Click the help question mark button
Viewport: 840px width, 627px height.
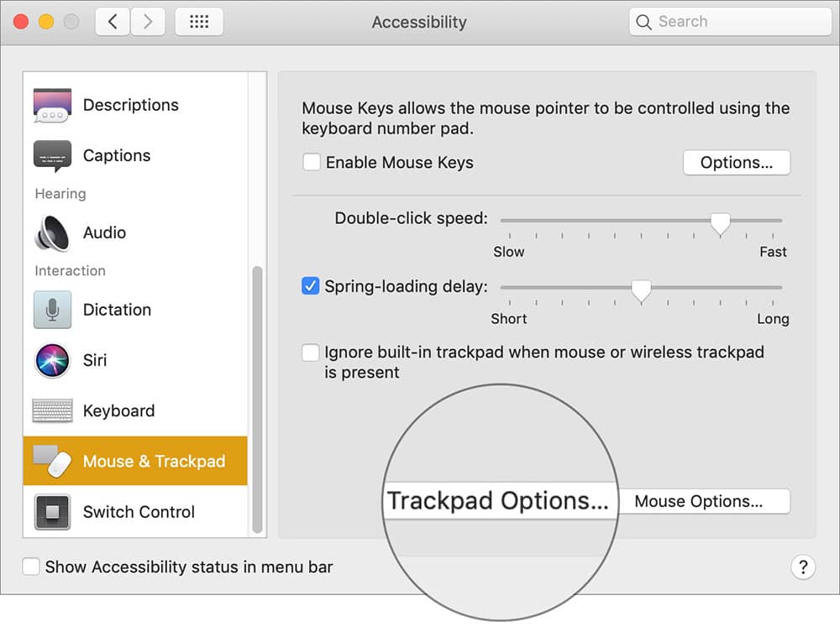[803, 567]
